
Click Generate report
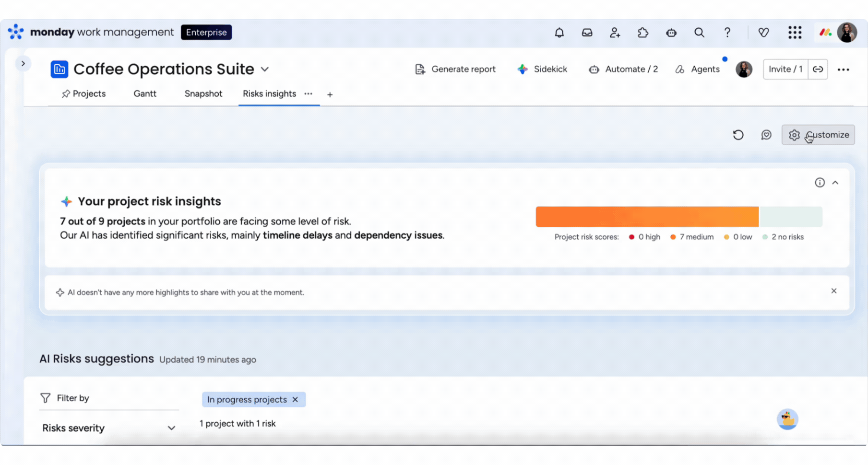(x=455, y=70)
